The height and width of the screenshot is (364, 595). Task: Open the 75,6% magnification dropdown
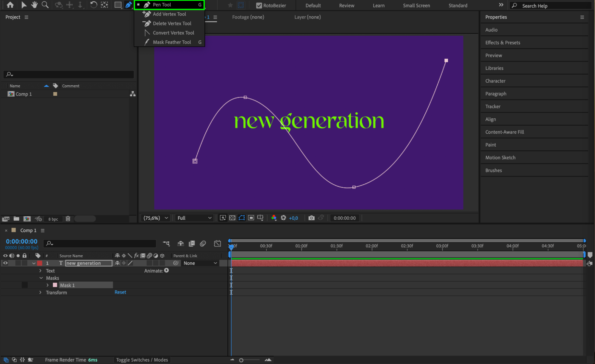(x=156, y=218)
